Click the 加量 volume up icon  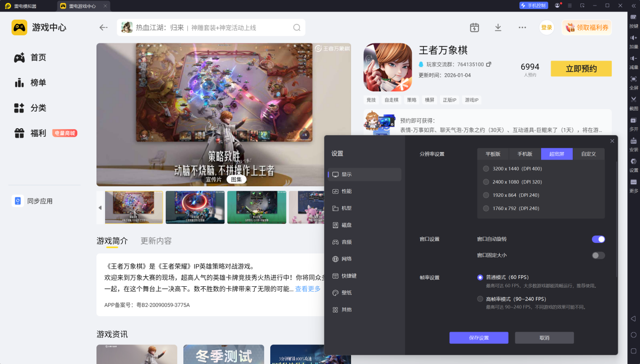[633, 38]
